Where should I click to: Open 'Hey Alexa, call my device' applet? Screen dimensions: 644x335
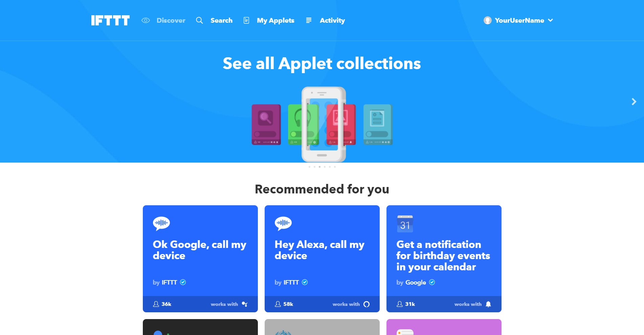coord(322,259)
